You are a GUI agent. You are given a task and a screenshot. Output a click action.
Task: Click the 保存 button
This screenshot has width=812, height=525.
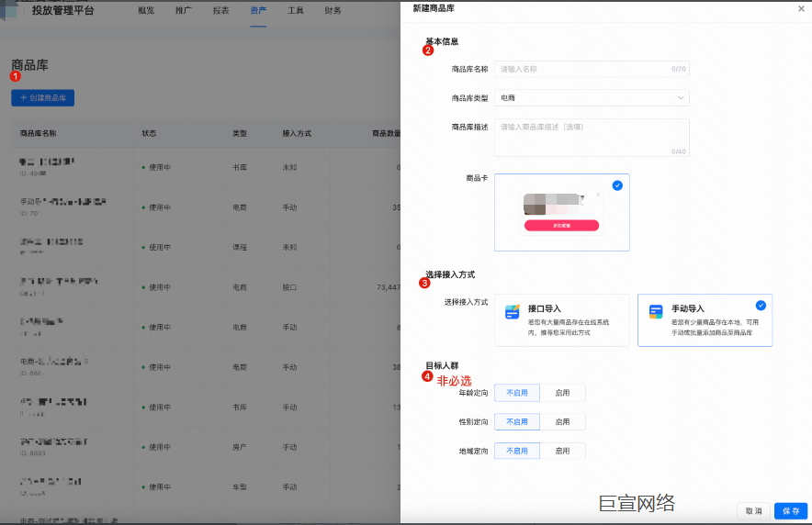click(x=791, y=511)
